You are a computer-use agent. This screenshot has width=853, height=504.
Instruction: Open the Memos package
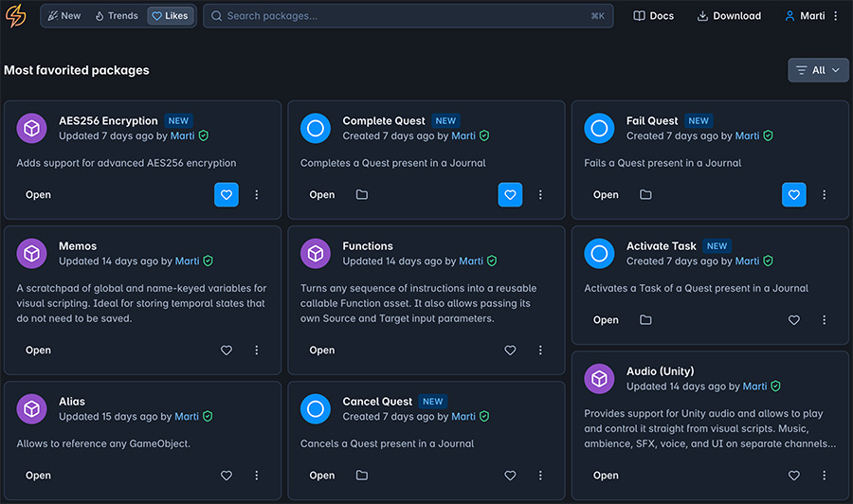click(x=38, y=351)
